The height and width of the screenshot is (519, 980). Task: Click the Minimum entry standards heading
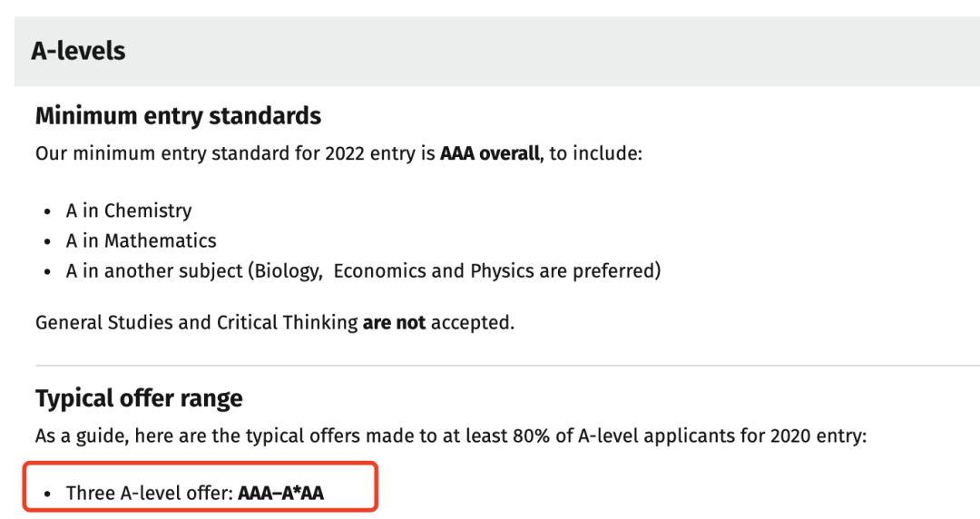tap(178, 116)
